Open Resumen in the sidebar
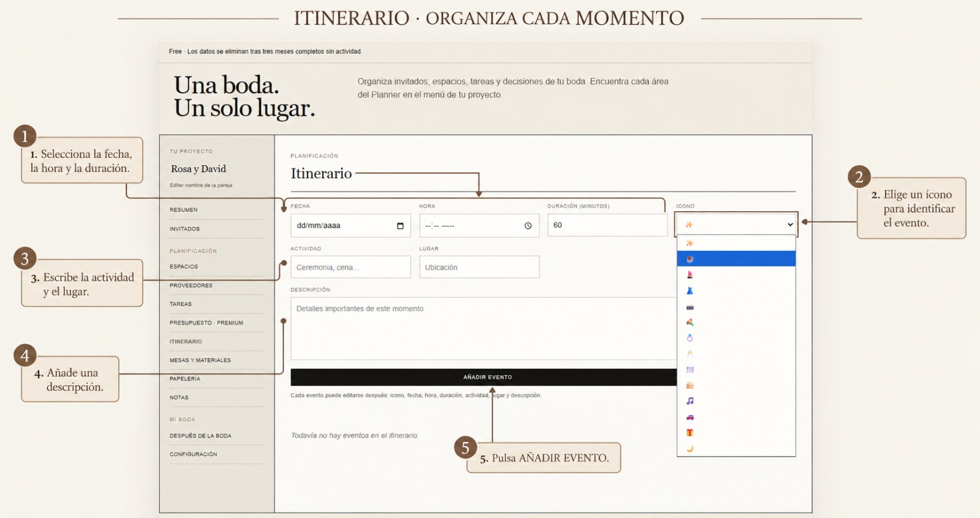Viewport: 980px width, 518px height. point(184,210)
